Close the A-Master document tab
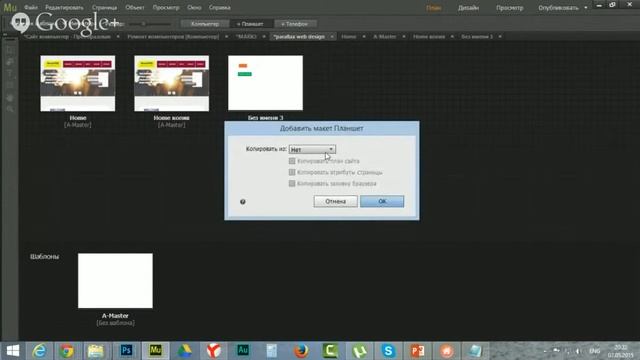The width and height of the screenshot is (640, 360). [404, 37]
